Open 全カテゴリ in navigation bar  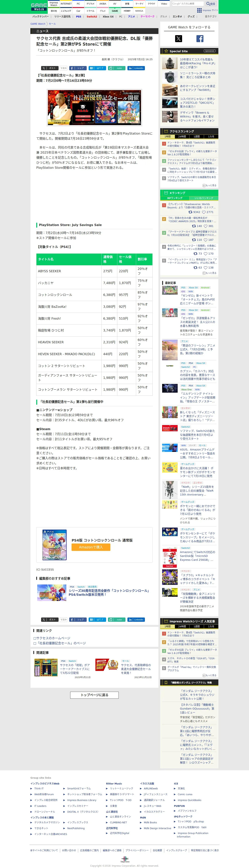tap(211, 17)
